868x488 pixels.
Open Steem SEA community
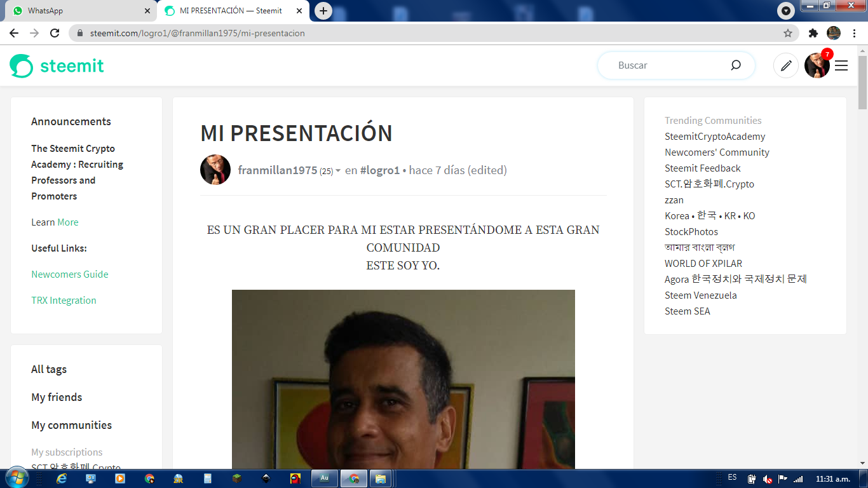point(688,311)
